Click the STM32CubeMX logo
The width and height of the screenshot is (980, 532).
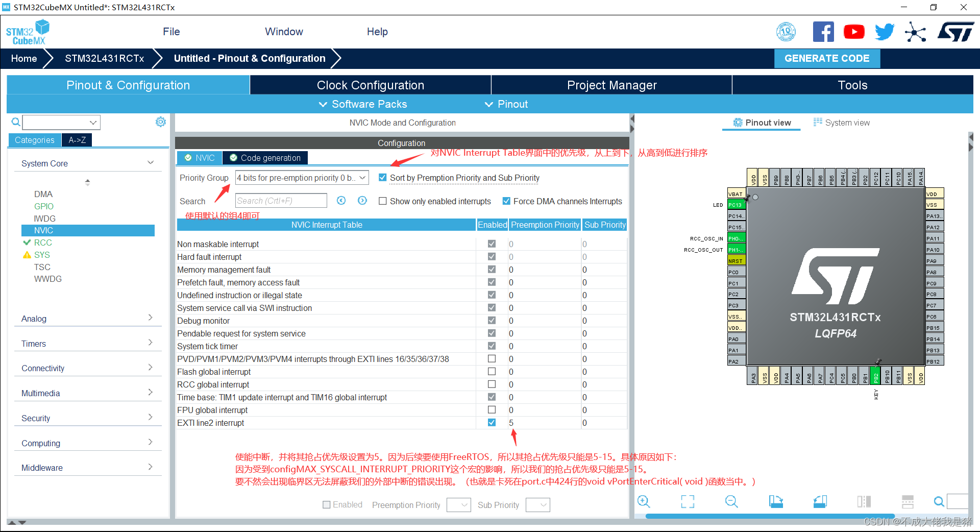coord(28,32)
